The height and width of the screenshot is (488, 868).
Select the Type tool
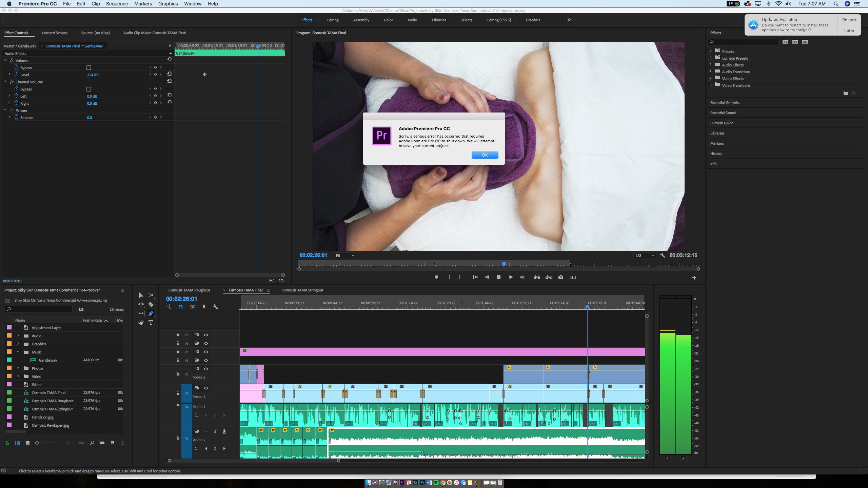pos(151,323)
